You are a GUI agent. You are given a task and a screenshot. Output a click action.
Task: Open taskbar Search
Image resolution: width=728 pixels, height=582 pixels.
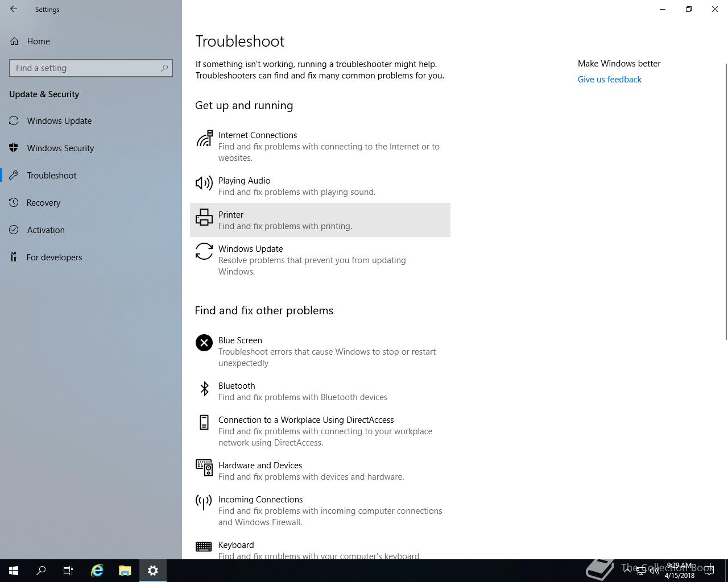(41, 571)
